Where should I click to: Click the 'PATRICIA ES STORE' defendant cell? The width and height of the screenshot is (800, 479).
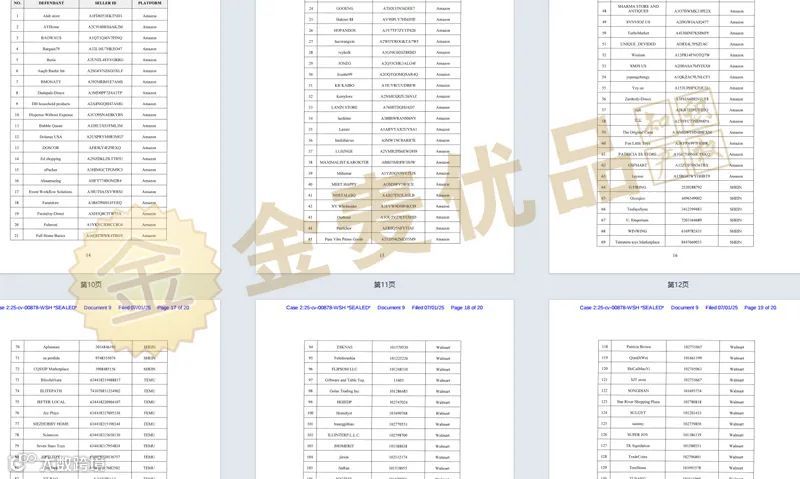638,154
